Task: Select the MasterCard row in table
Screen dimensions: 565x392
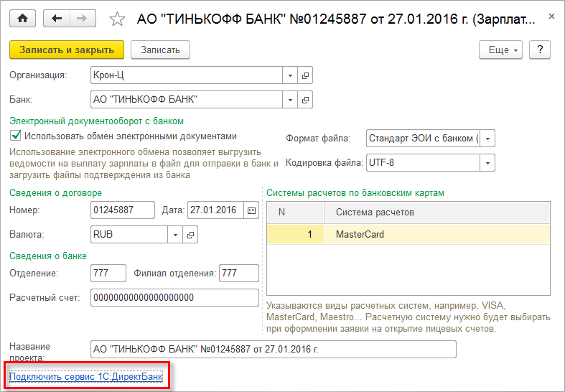Action: point(407,235)
